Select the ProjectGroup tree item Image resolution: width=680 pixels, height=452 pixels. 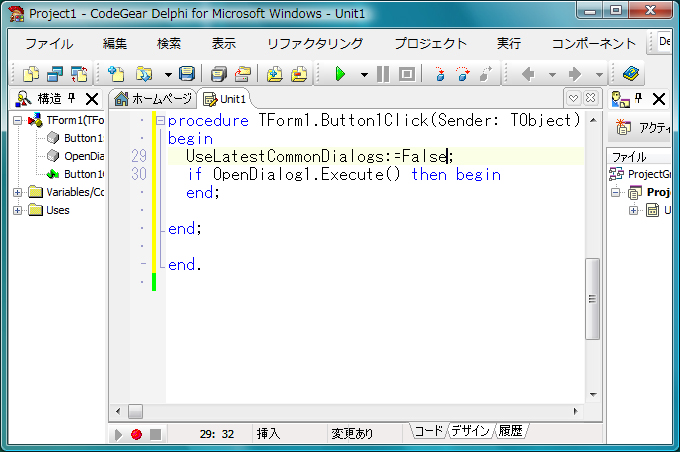coord(640,174)
